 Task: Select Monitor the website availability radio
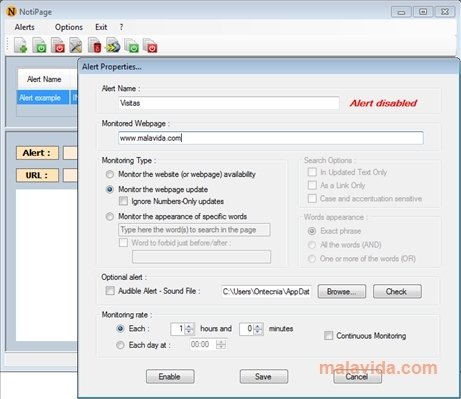point(110,174)
